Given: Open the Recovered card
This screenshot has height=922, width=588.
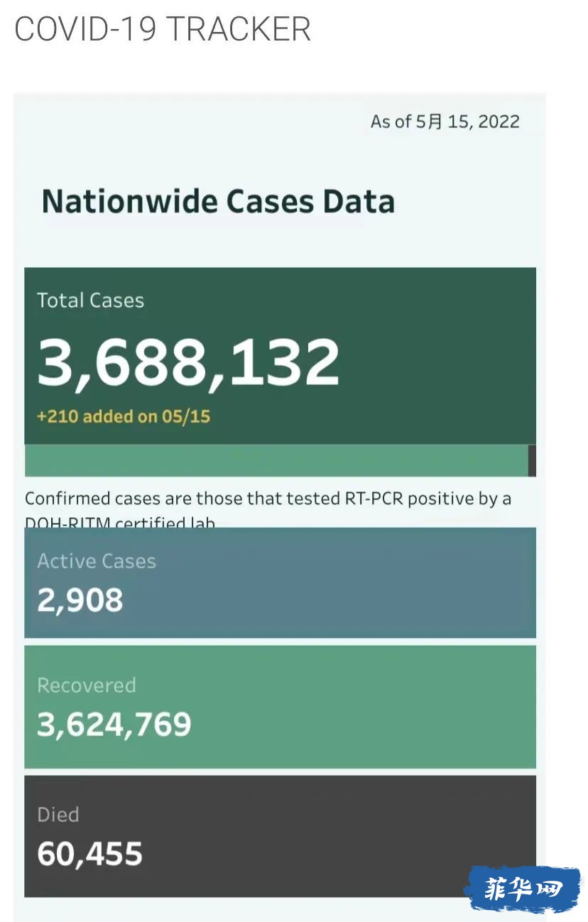Looking at the screenshot, I should pos(280,707).
